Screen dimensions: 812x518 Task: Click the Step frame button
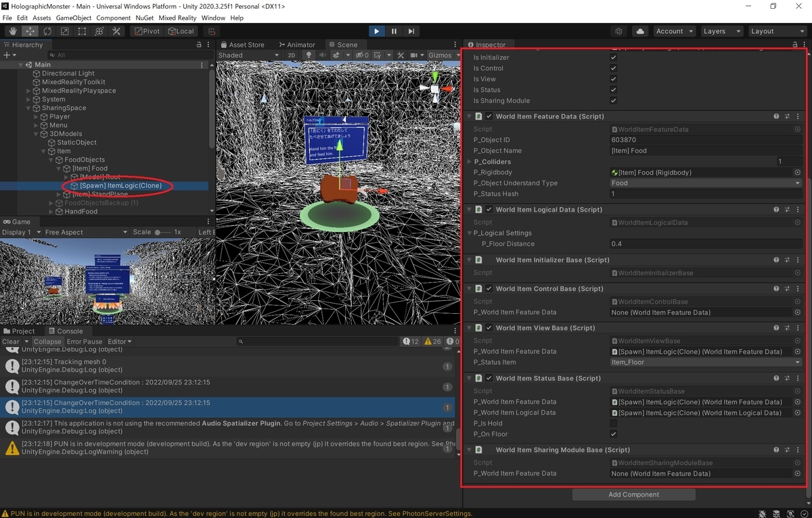pyautogui.click(x=411, y=31)
